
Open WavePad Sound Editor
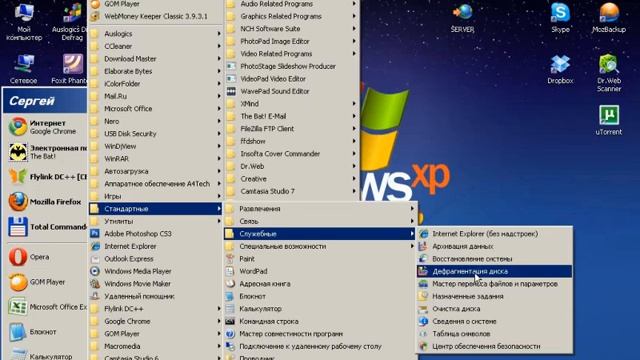(291, 91)
